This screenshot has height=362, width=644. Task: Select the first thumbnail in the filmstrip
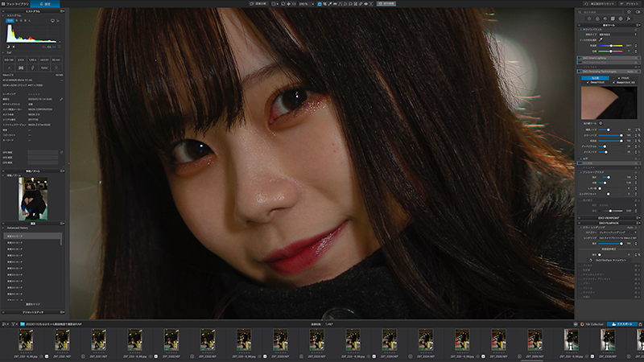pyautogui.click(x=26, y=339)
